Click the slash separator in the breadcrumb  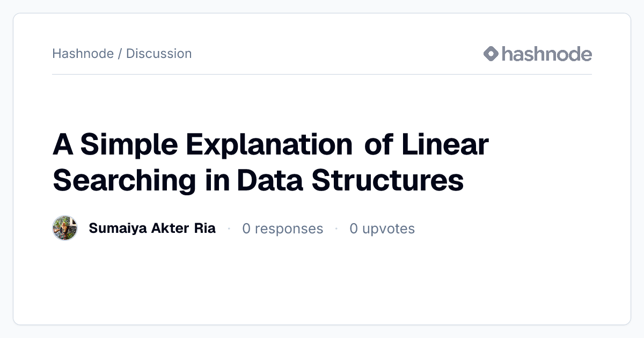[x=120, y=54]
